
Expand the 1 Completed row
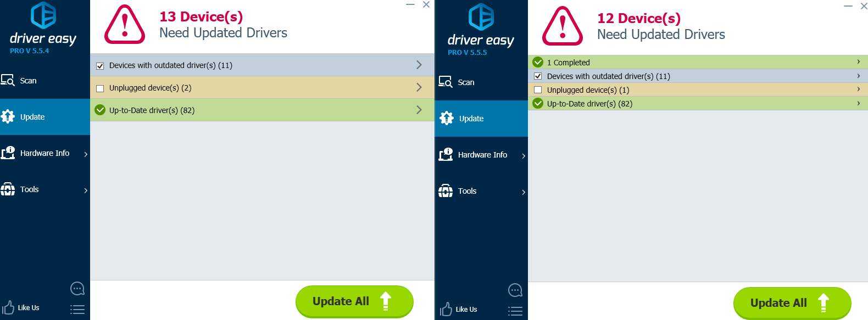point(698,62)
